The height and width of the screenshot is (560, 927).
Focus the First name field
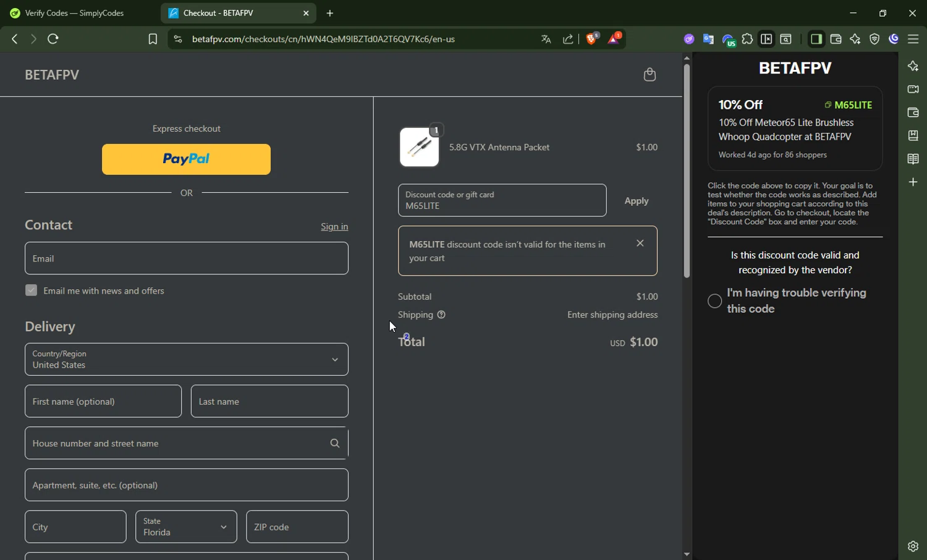coord(103,401)
